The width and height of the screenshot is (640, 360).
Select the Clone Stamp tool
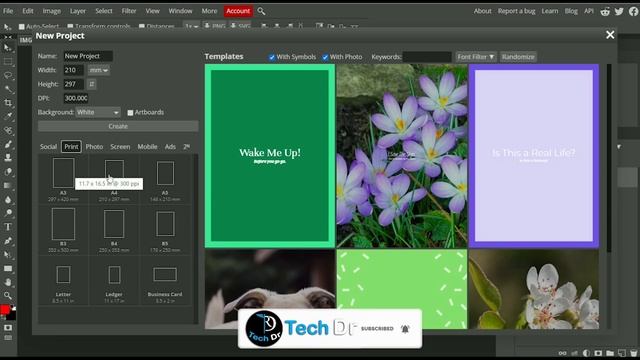coord(8,158)
